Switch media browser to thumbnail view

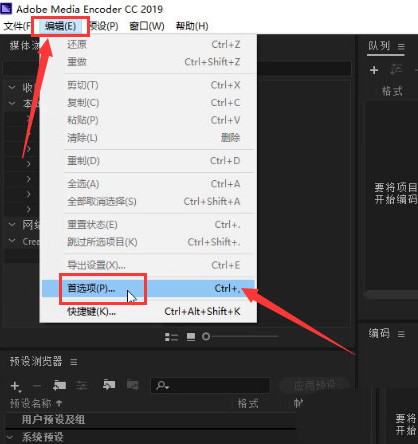191,337
